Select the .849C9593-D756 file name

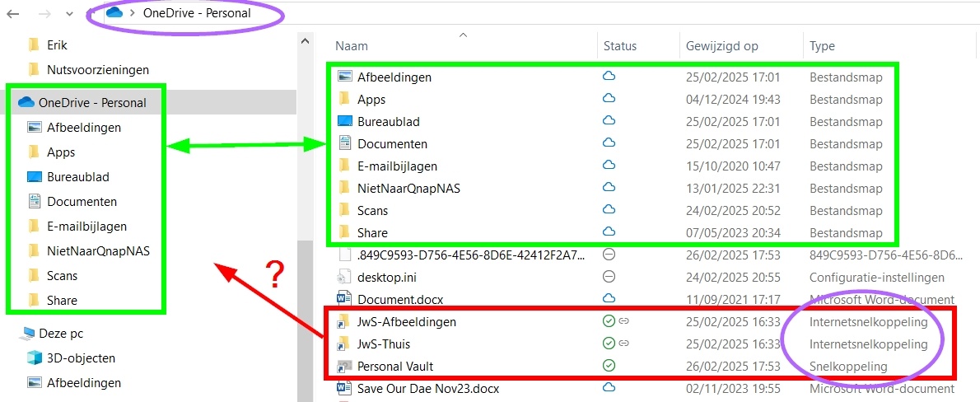click(x=471, y=255)
